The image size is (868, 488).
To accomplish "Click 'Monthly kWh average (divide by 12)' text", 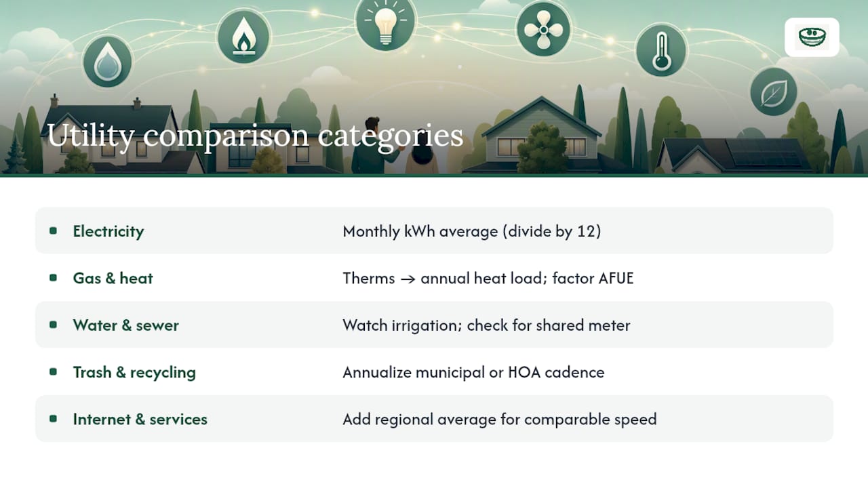I will tap(472, 231).
